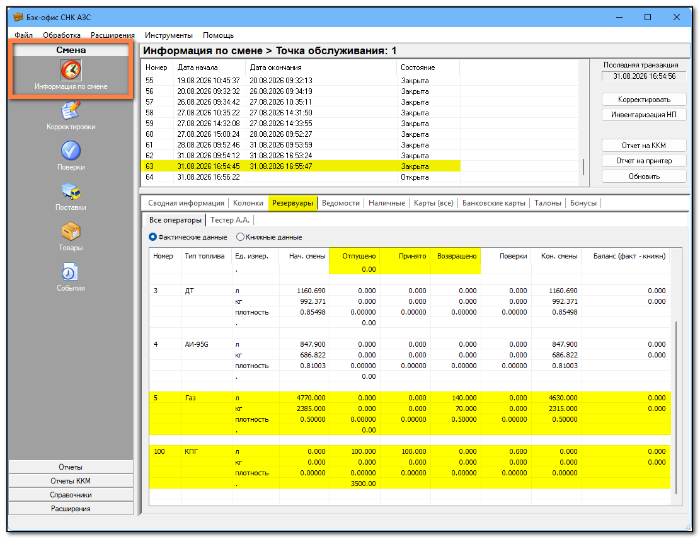
Task: Click the Отчет на ККМ button
Action: click(644, 146)
